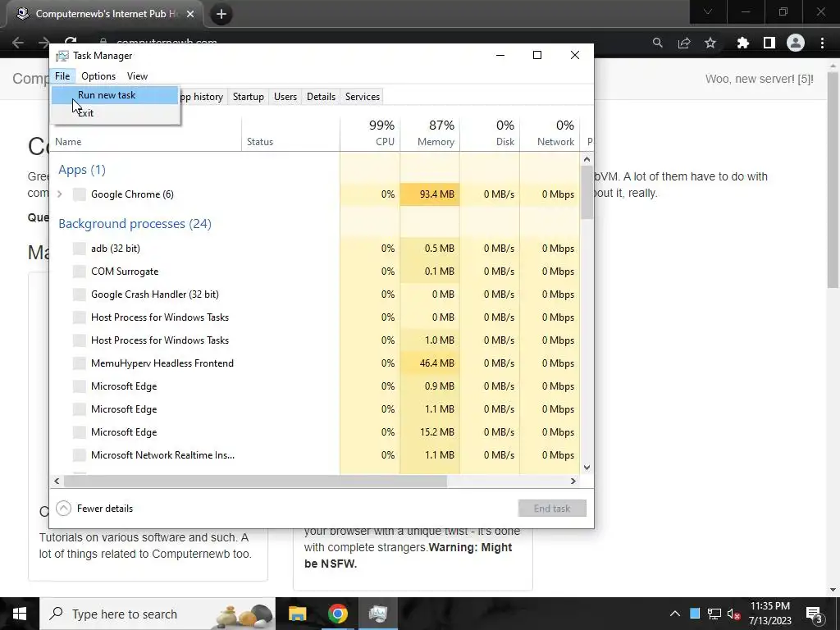Click the blue square system tray icon
Viewport: 840px width, 630px height.
pyautogui.click(x=695, y=614)
